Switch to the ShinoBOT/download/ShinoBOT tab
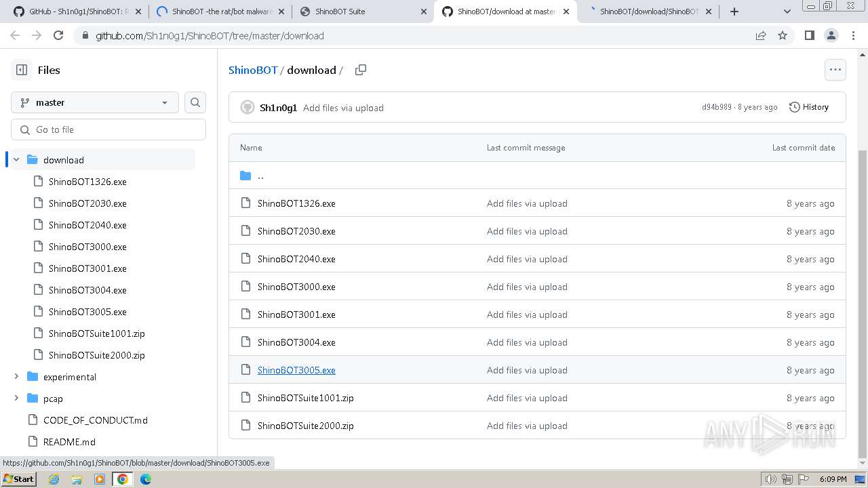 point(648,12)
